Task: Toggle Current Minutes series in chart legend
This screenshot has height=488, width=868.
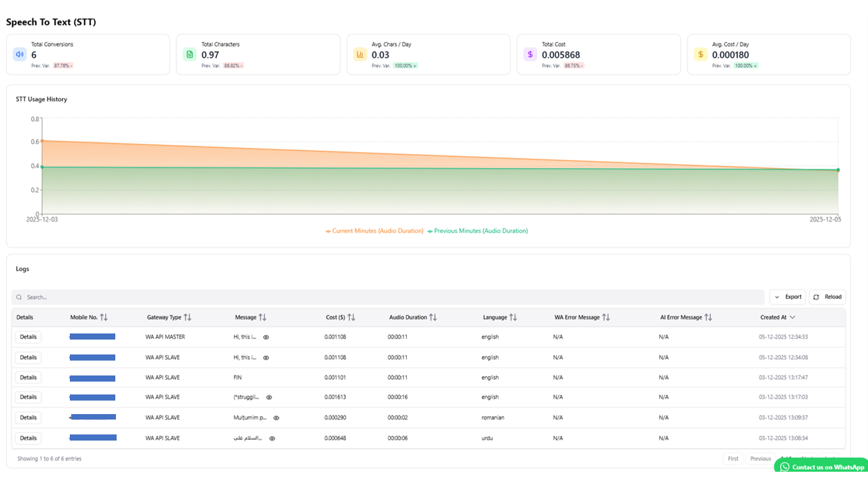Action: click(374, 231)
